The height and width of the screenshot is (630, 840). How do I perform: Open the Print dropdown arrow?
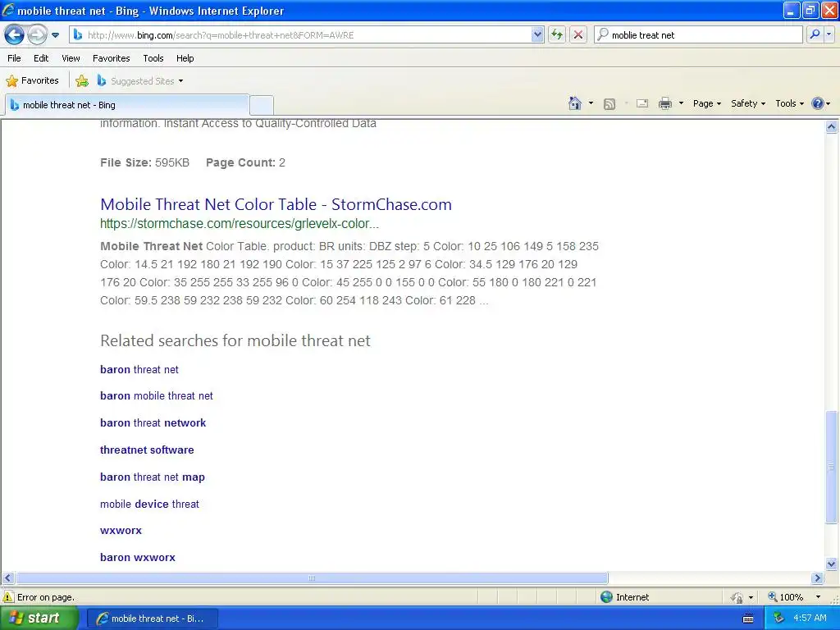681,103
